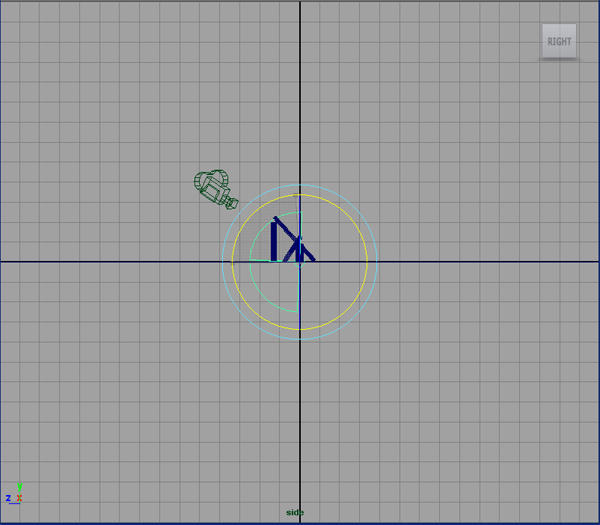Select the green camera wireframe object

(216, 189)
